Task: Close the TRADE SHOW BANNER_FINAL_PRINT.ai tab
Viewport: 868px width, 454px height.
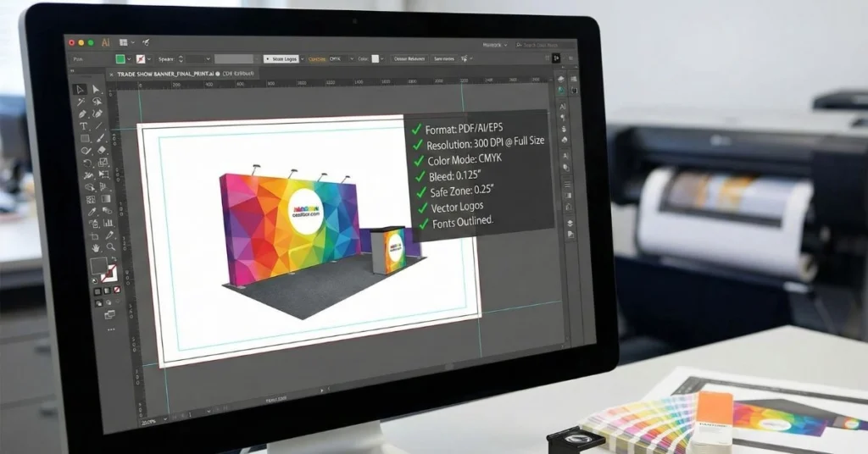Action: point(111,74)
